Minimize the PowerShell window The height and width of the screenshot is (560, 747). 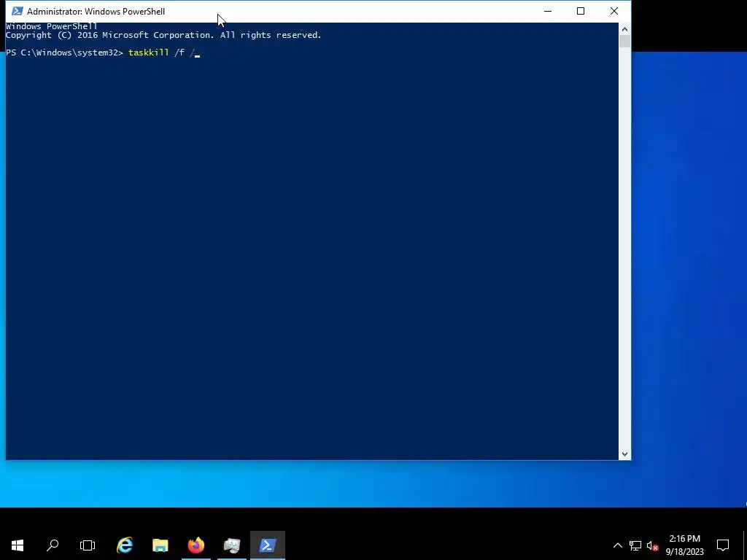548,11
